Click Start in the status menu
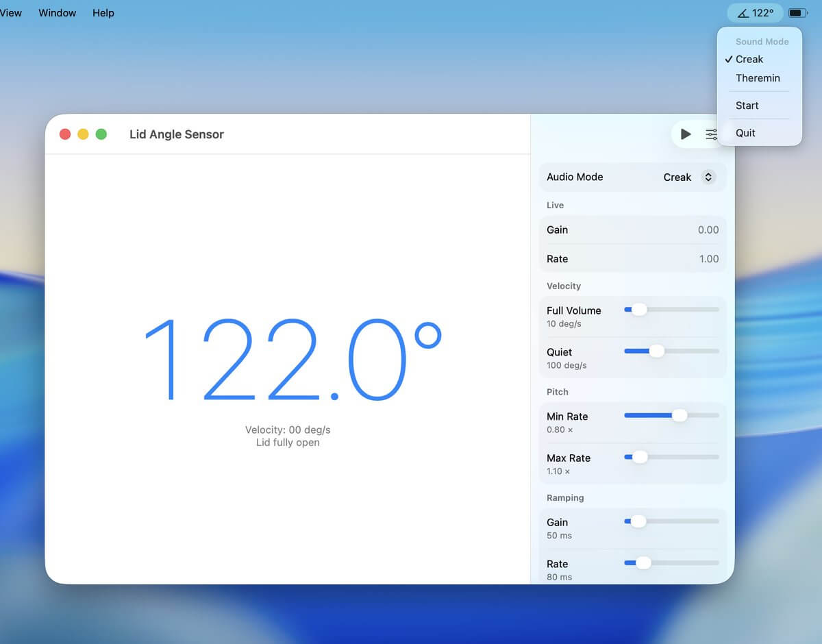The width and height of the screenshot is (822, 644). [x=747, y=106]
